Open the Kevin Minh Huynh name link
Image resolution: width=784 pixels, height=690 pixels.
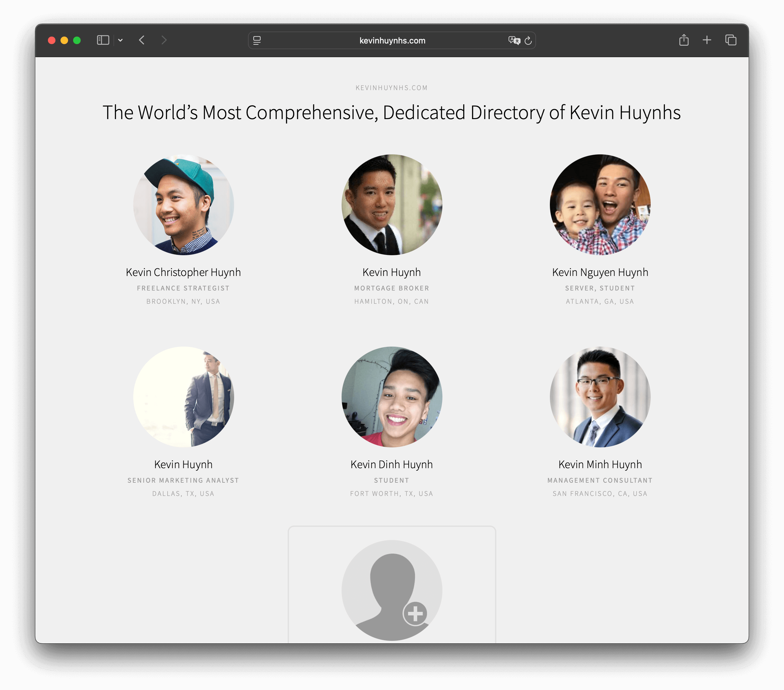point(600,464)
